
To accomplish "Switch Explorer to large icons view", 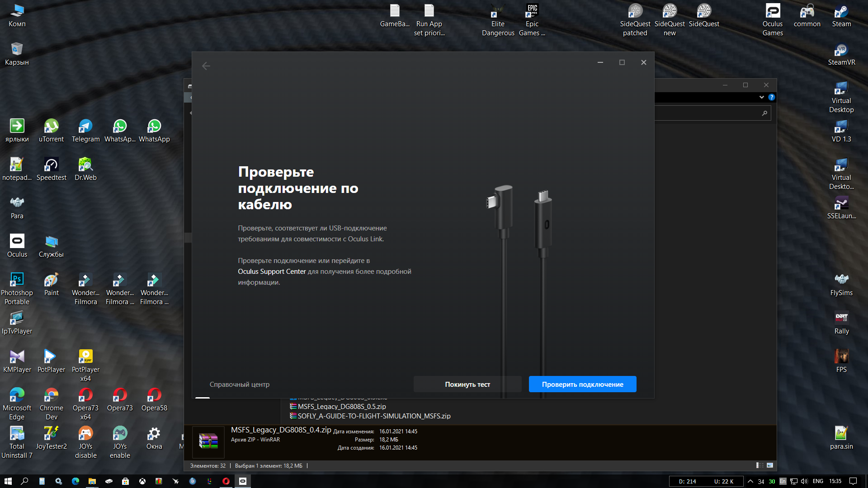I will pyautogui.click(x=770, y=465).
